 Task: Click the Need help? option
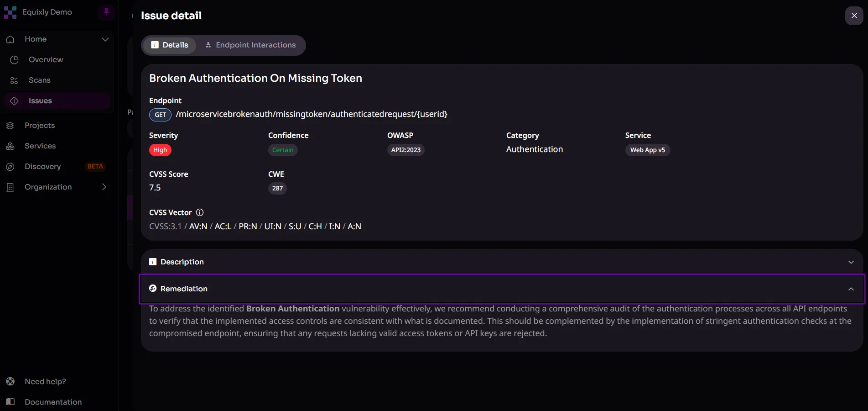(x=45, y=382)
